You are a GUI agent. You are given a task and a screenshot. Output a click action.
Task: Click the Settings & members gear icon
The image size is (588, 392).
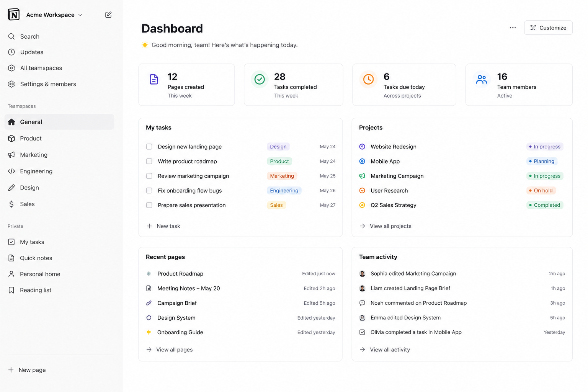[x=11, y=84]
